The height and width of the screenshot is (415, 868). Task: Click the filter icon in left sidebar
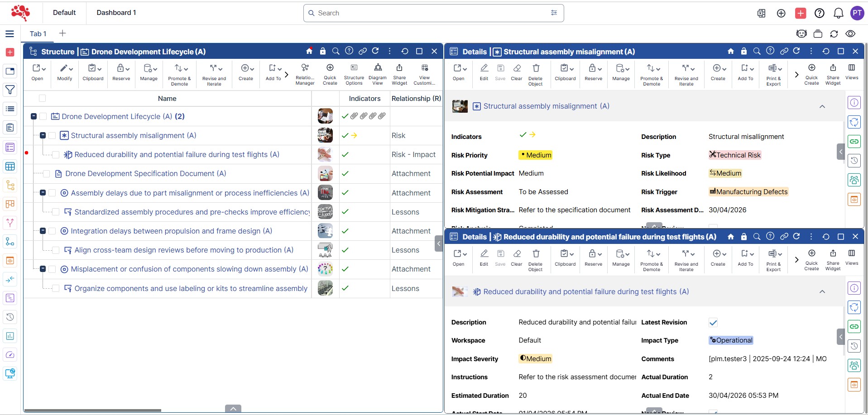[10, 90]
